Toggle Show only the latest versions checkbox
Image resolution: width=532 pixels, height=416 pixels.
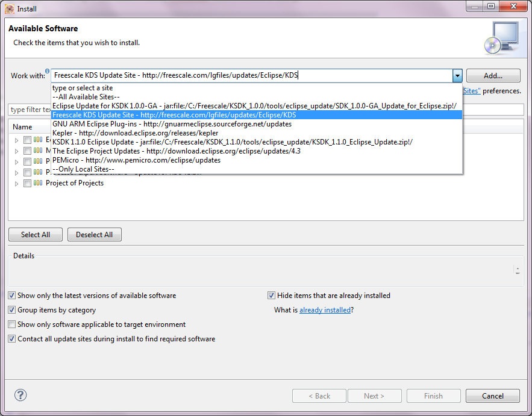12,296
